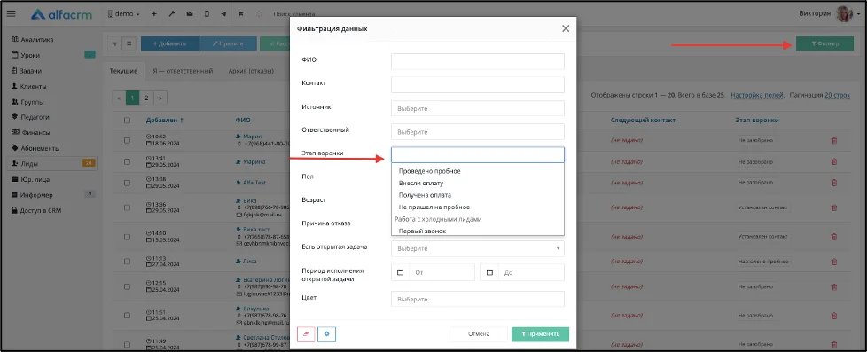Click the notification bell icon
Screen dimensions: 868x352
(259, 14)
